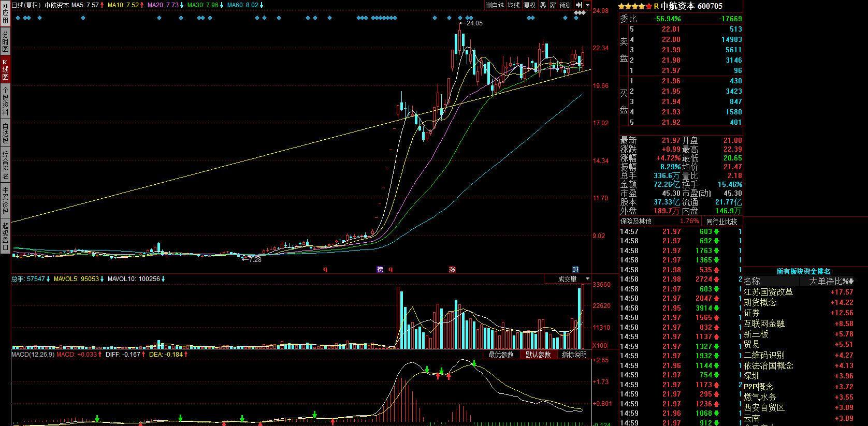Click the buy-2 volume 3423 in order book
This screenshot has height=426, width=868.
(x=734, y=92)
